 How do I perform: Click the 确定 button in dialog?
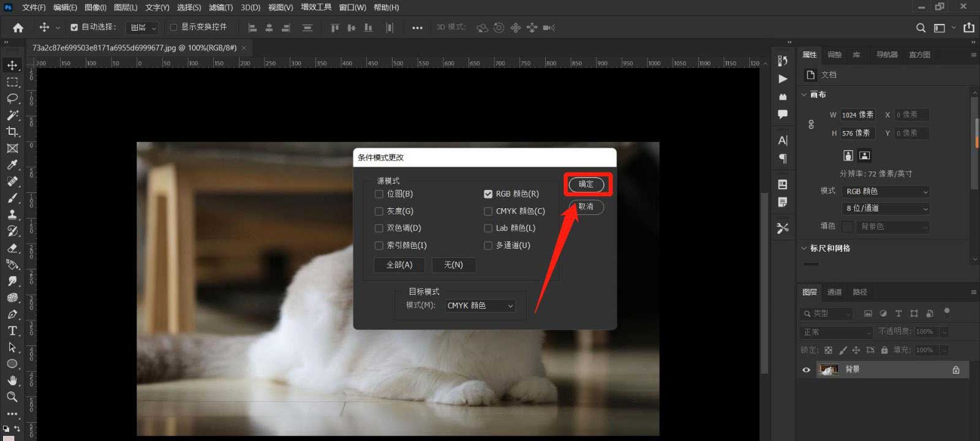pyautogui.click(x=586, y=184)
